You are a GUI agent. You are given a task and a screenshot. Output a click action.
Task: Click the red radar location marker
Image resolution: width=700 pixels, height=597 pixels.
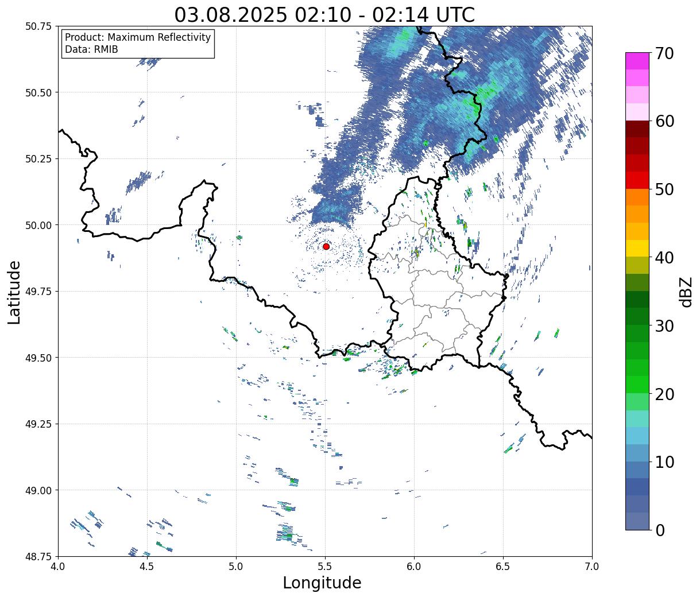pyautogui.click(x=326, y=246)
